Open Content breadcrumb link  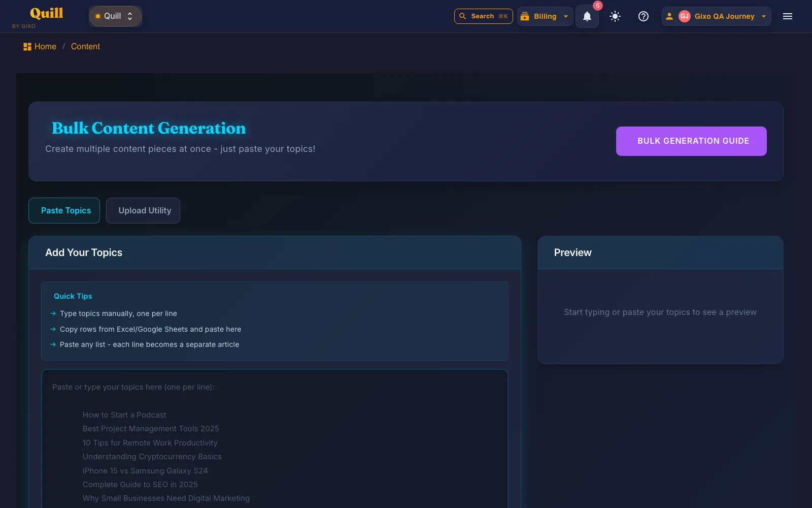click(x=85, y=47)
